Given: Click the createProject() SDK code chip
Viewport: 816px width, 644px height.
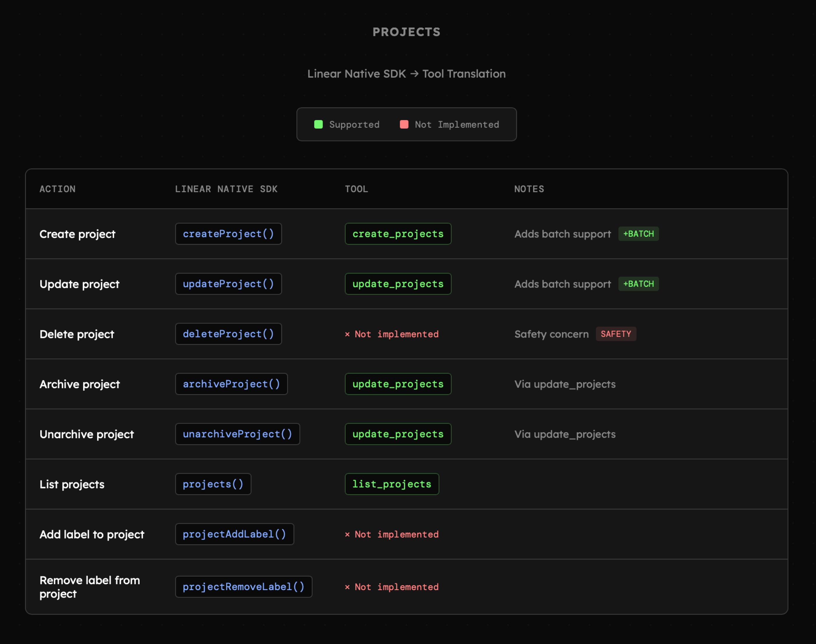Looking at the screenshot, I should coord(228,234).
